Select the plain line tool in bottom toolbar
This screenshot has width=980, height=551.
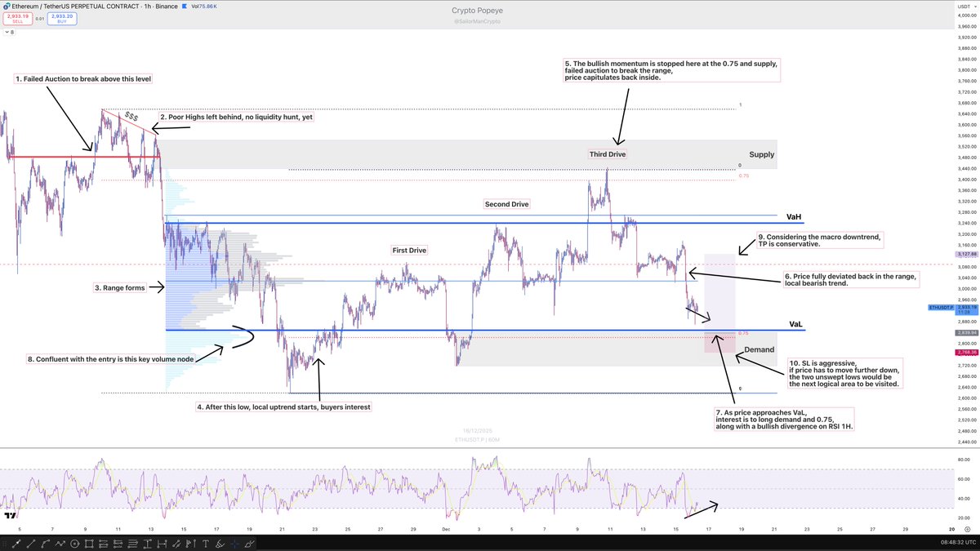pyautogui.click(x=31, y=544)
